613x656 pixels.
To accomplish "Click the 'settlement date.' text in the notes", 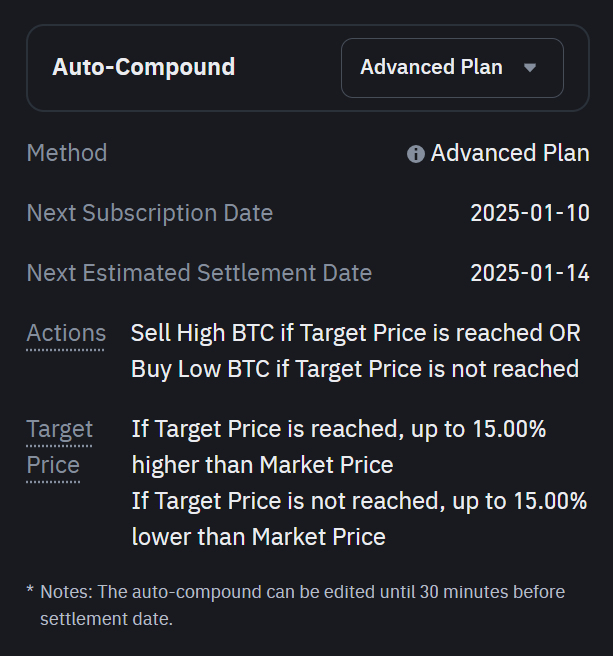I will pyautogui.click(x=106, y=619).
